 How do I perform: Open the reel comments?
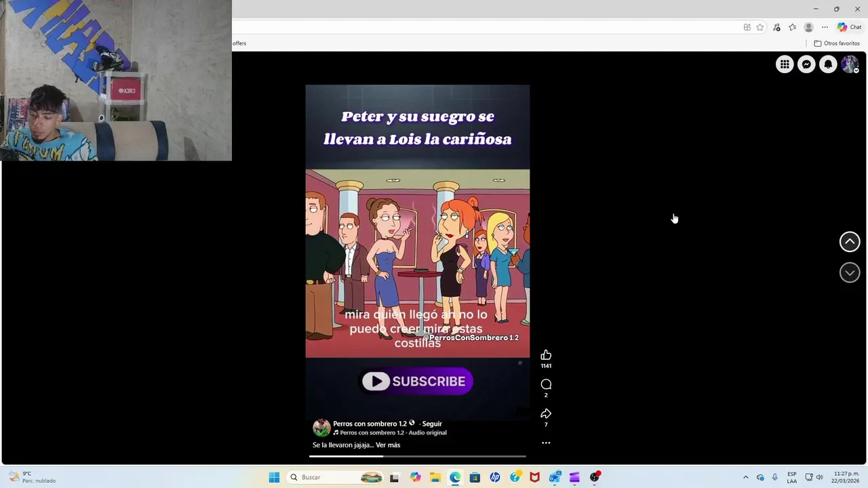[x=546, y=384]
